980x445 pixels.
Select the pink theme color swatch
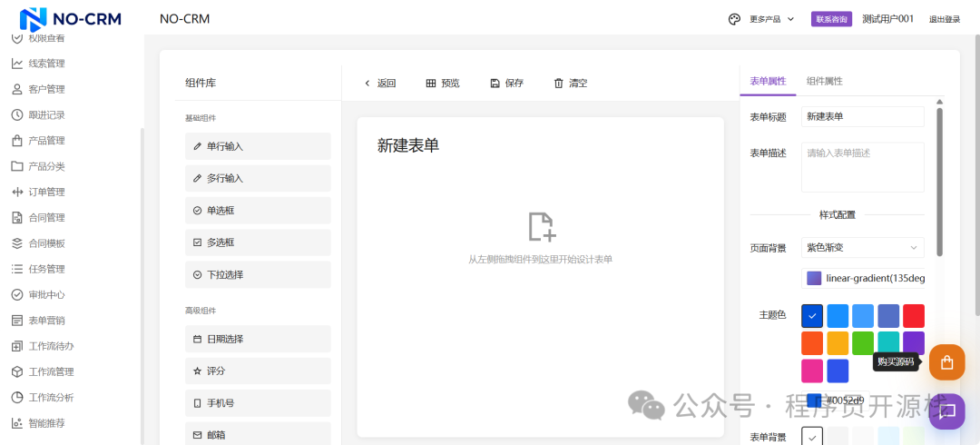tap(812, 371)
